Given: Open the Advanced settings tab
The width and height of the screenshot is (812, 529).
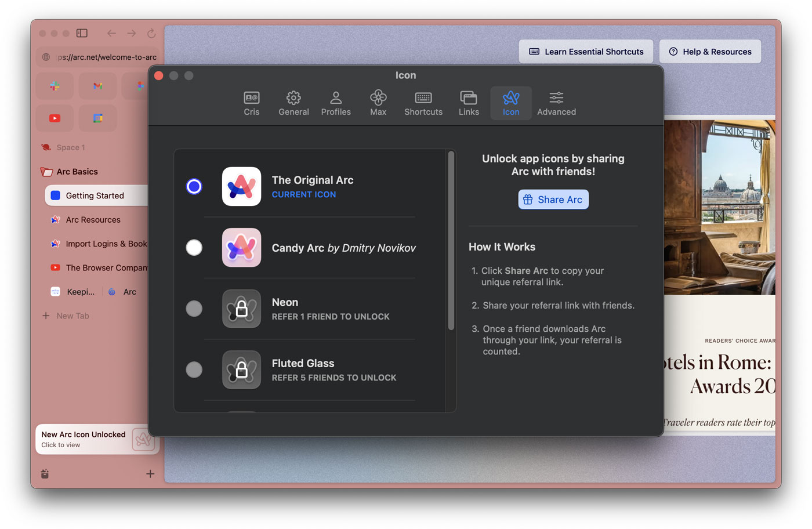Looking at the screenshot, I should pos(556,103).
